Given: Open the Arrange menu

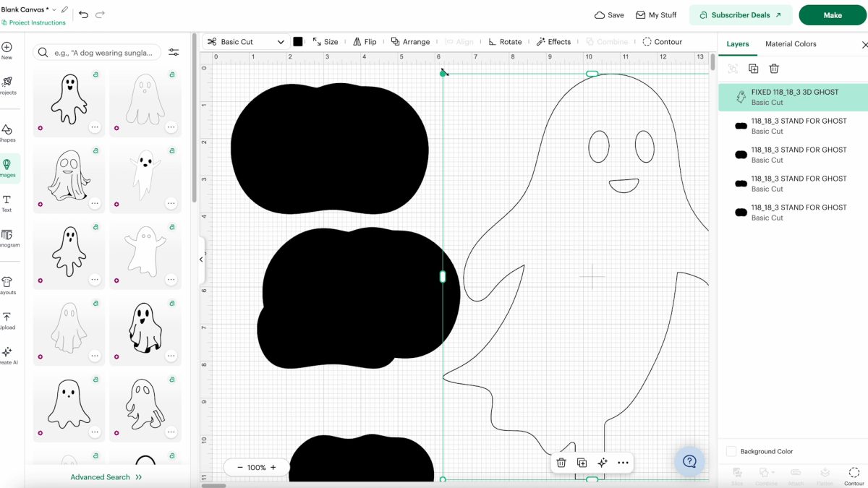Looking at the screenshot, I should [x=410, y=42].
